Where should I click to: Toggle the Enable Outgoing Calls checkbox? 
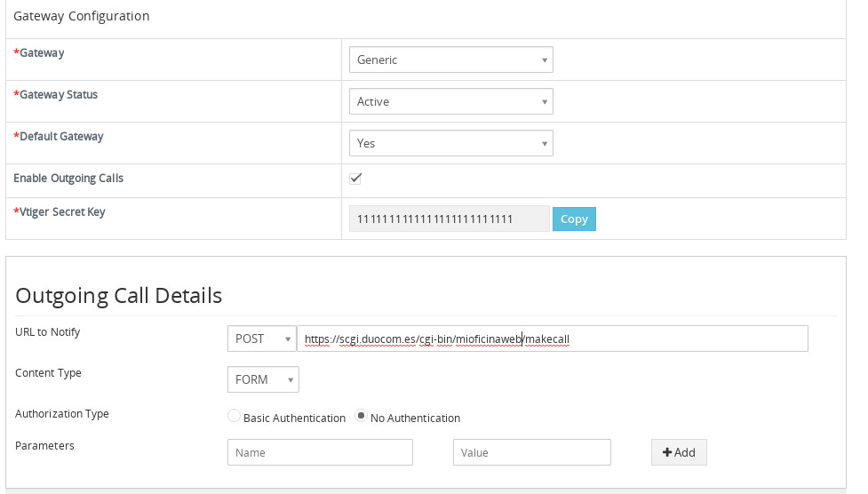pyautogui.click(x=355, y=178)
